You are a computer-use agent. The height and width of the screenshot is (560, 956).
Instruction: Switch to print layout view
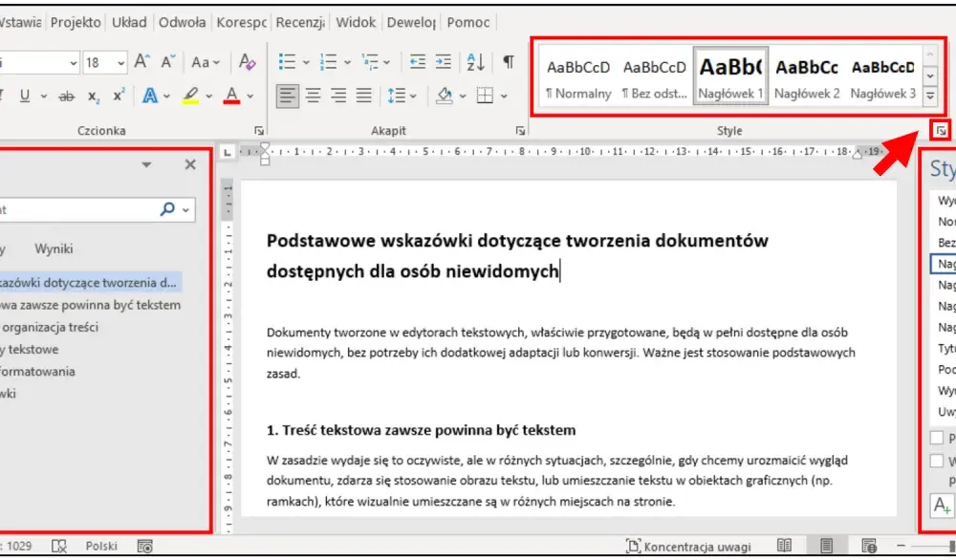pos(826,546)
